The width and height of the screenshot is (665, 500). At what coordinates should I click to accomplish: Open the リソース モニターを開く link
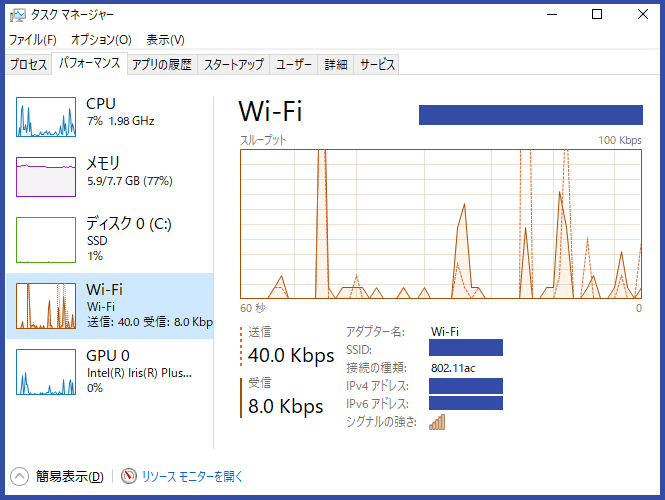[192, 477]
